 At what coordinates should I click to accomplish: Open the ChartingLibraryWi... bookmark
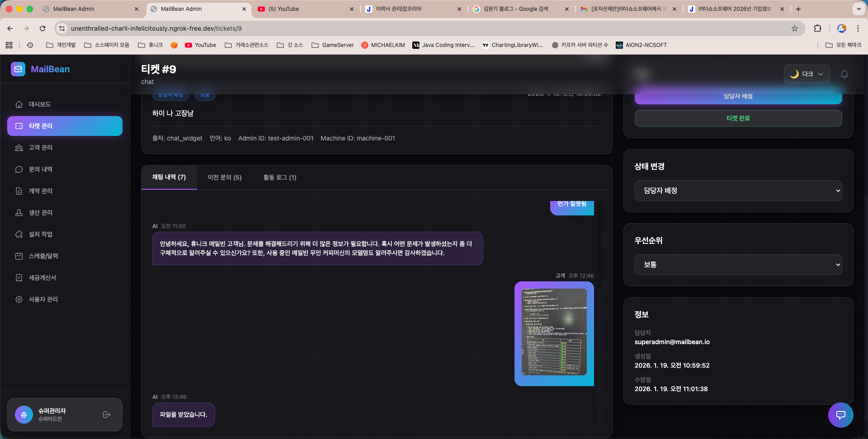[x=512, y=45]
